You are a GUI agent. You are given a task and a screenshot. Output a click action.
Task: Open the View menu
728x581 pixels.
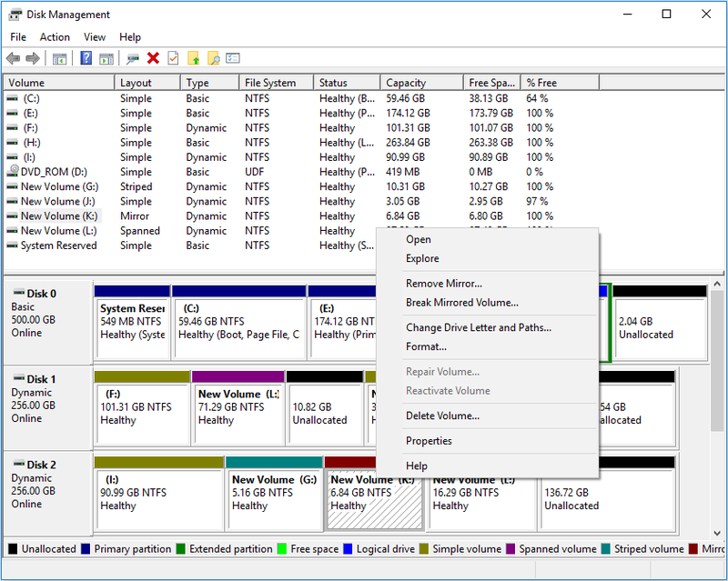coord(95,37)
